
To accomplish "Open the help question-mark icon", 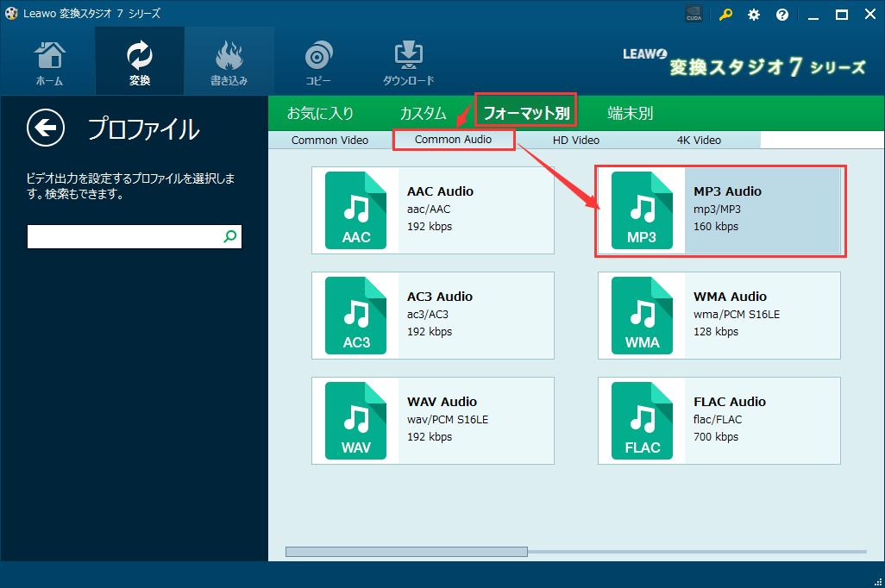I will pyautogui.click(x=782, y=14).
